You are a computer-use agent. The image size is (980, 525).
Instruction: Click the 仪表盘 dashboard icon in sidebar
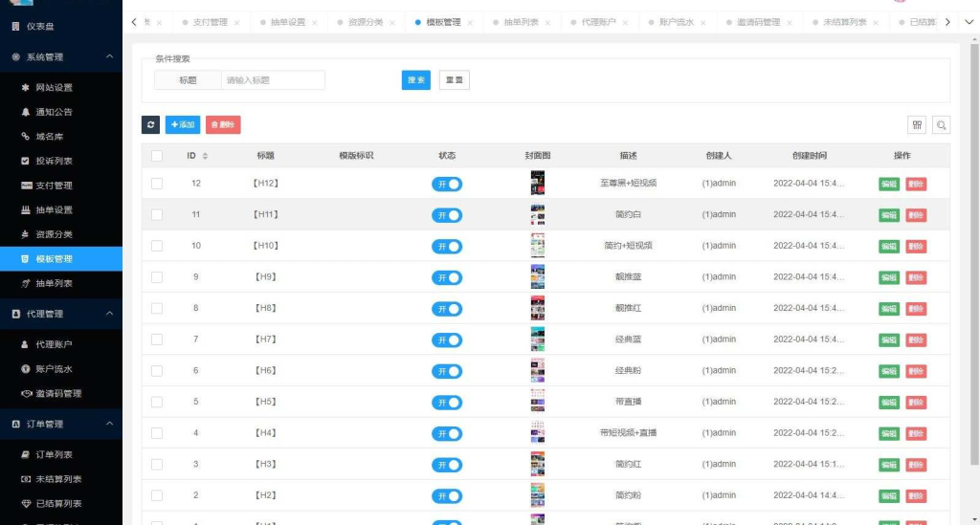(15, 26)
